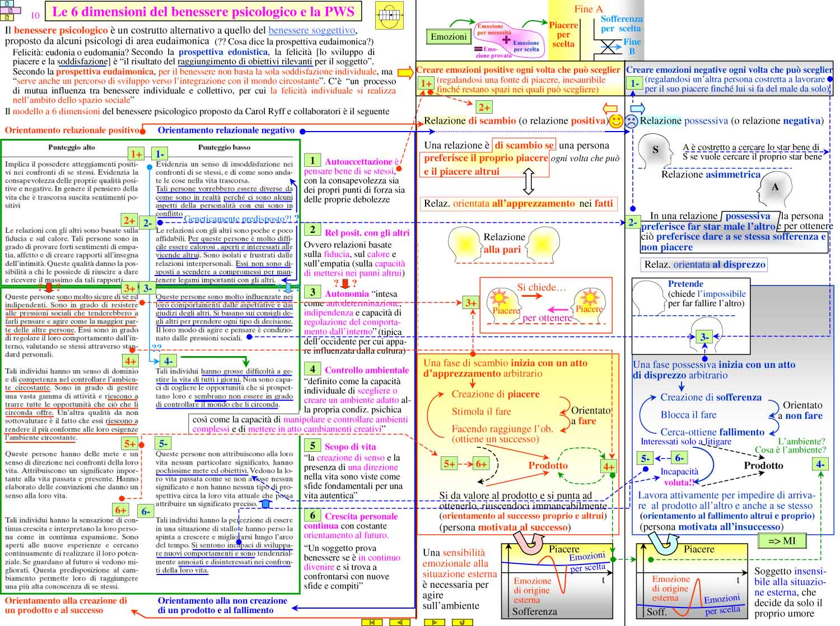Screen dimensions: 840x626
Task: Click the blue right-pointing outline arrow
Action: point(637,108)
